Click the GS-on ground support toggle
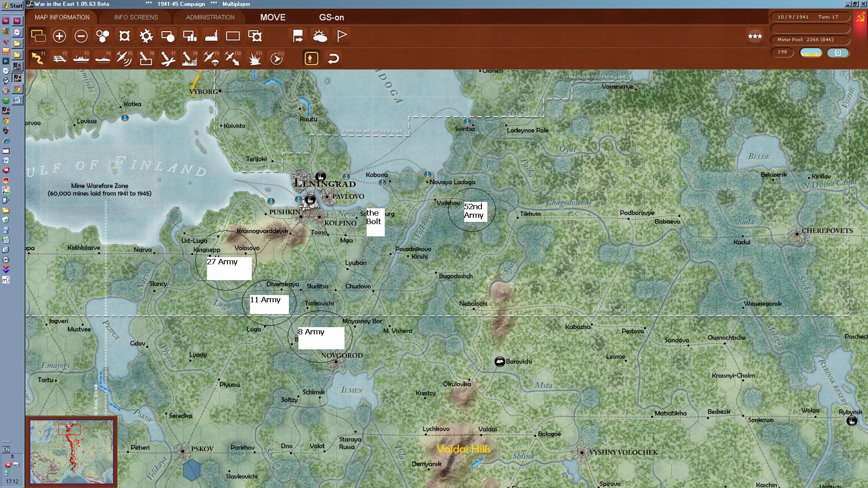Viewport: 868px width, 488px height. [x=331, y=17]
